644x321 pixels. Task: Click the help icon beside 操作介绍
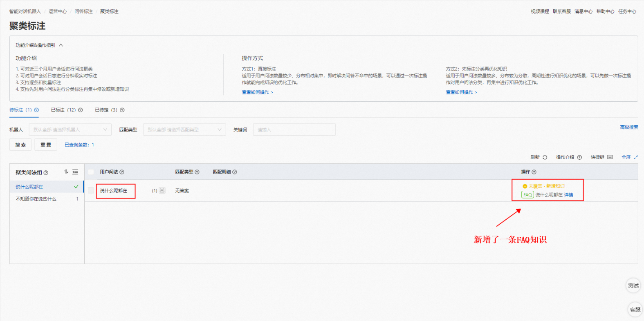[579, 157]
